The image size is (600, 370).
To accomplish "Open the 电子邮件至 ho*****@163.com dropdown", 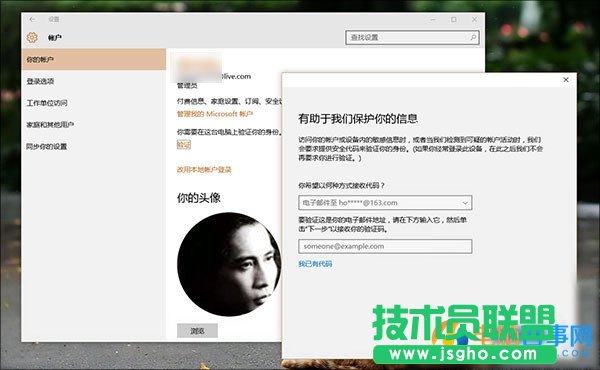I will [x=385, y=203].
